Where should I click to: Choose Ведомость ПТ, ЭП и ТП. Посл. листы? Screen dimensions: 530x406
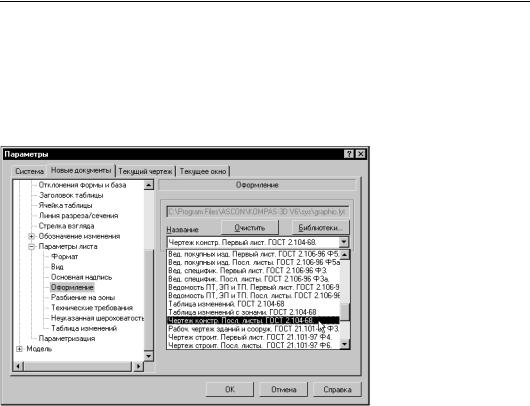coord(254,295)
